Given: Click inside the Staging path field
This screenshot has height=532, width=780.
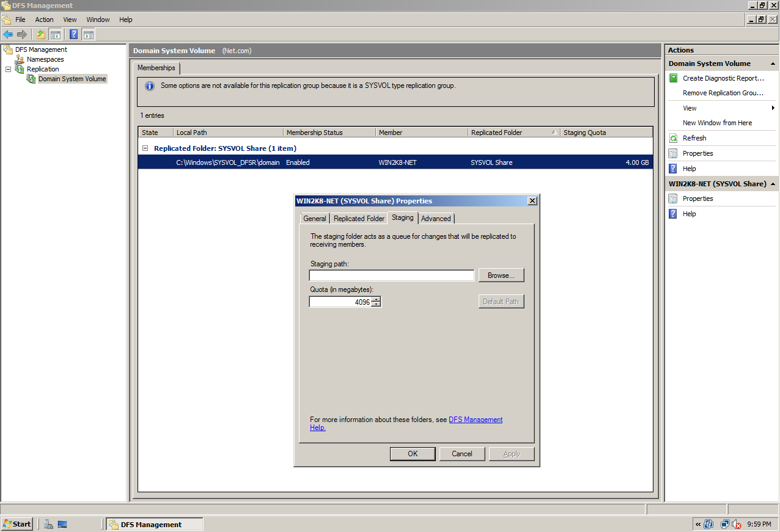Looking at the screenshot, I should click(391, 275).
